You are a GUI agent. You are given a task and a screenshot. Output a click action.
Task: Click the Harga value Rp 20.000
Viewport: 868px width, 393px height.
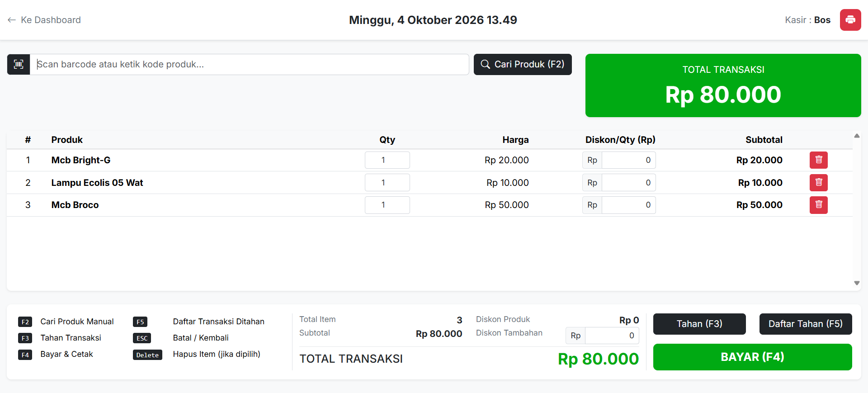coord(507,160)
